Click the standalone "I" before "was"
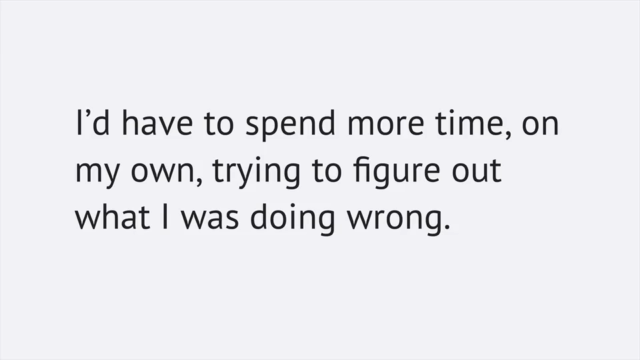 [165, 217]
